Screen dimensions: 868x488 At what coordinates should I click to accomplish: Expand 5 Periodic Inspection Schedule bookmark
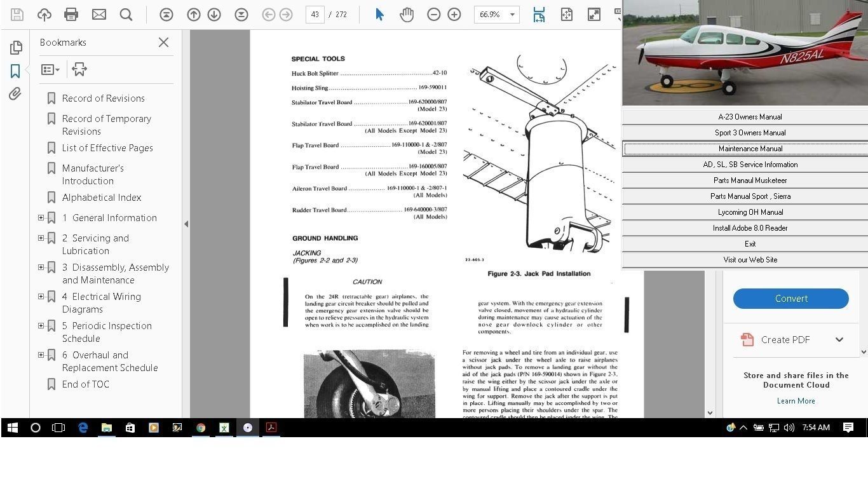coord(41,325)
